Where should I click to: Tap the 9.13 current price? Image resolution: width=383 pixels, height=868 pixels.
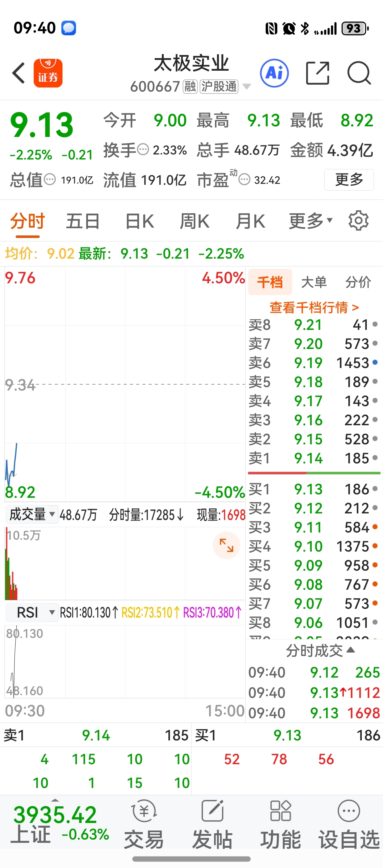pos(42,125)
